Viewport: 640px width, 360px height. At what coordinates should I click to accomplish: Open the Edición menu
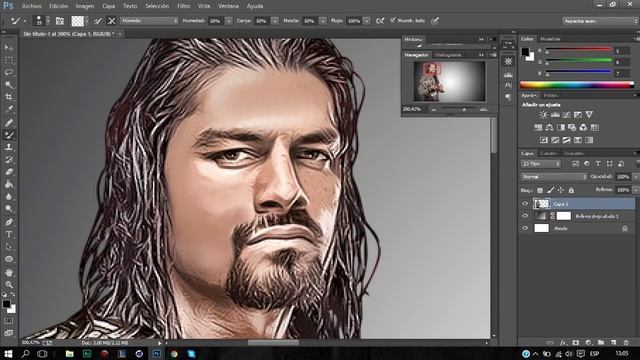58,6
